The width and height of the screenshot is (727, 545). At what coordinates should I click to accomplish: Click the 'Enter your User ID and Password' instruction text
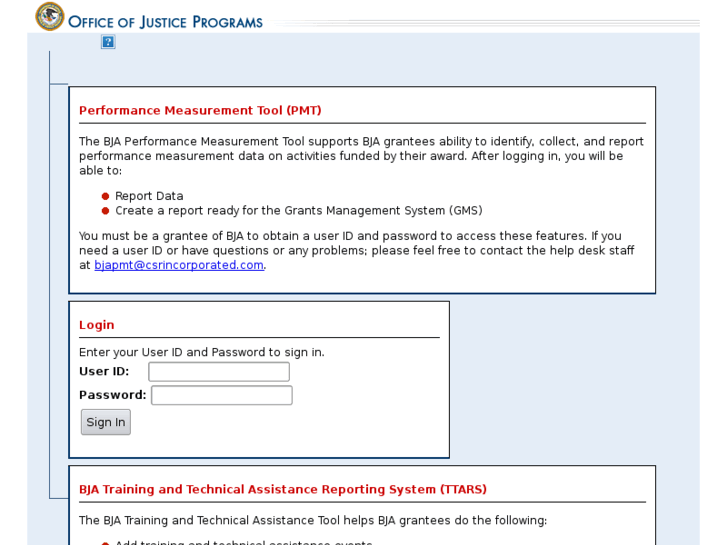tap(202, 352)
